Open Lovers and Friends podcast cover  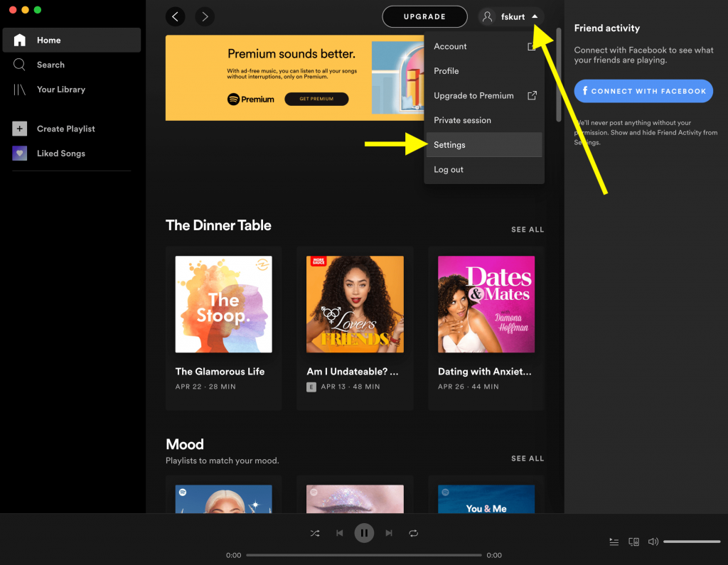[x=355, y=304]
